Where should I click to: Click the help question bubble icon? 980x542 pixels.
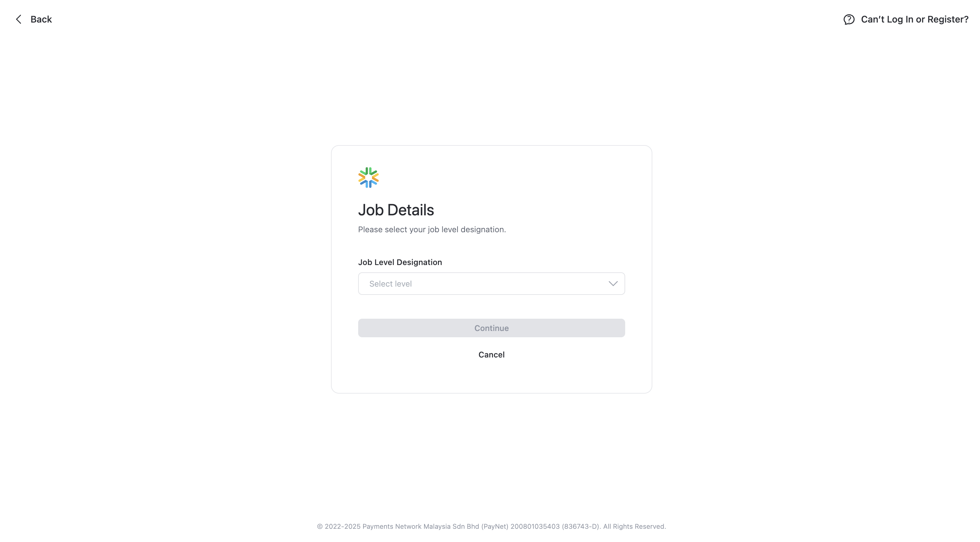click(849, 20)
